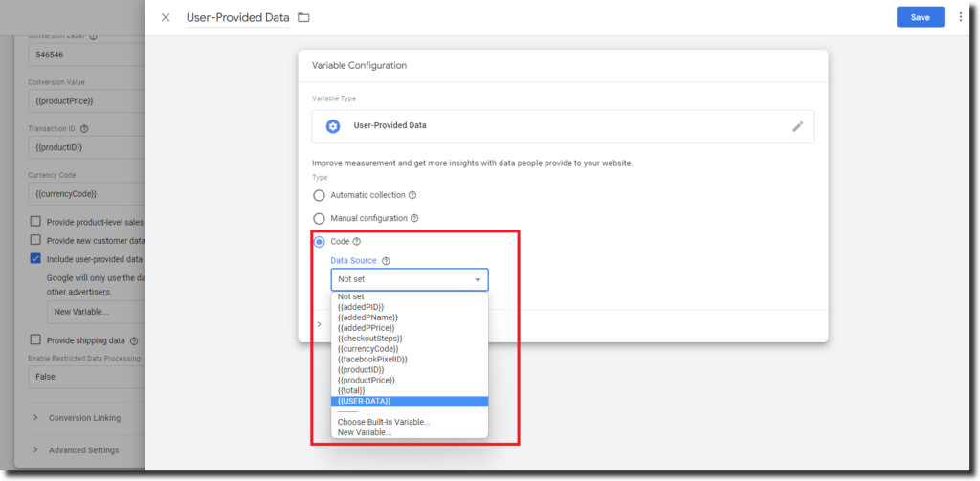
Task: Expand the collapsed section chevron below dropdown
Action: coord(320,325)
